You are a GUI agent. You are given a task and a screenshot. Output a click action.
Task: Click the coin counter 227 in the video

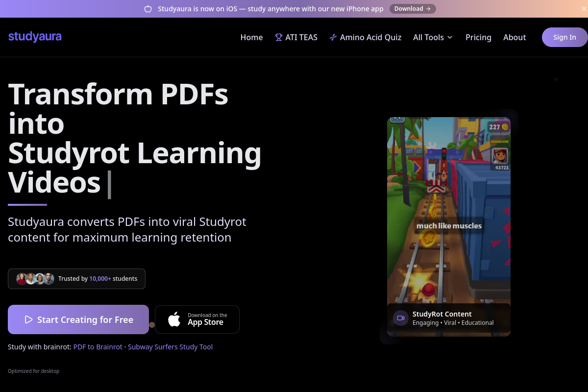[x=498, y=127]
